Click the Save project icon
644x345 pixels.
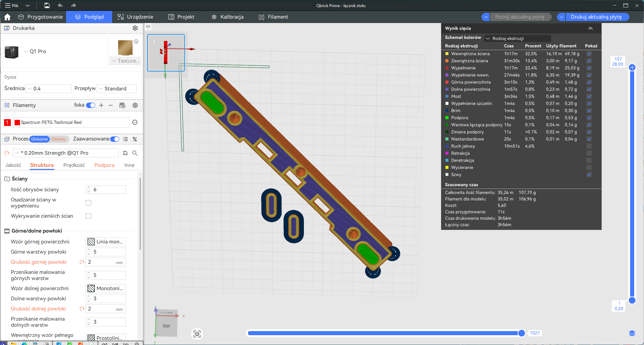click(47, 5)
